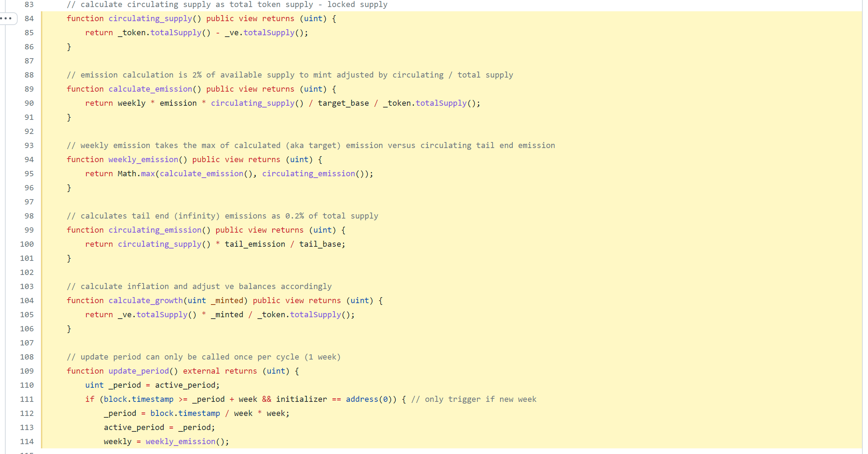Select line number 114

(x=27, y=442)
